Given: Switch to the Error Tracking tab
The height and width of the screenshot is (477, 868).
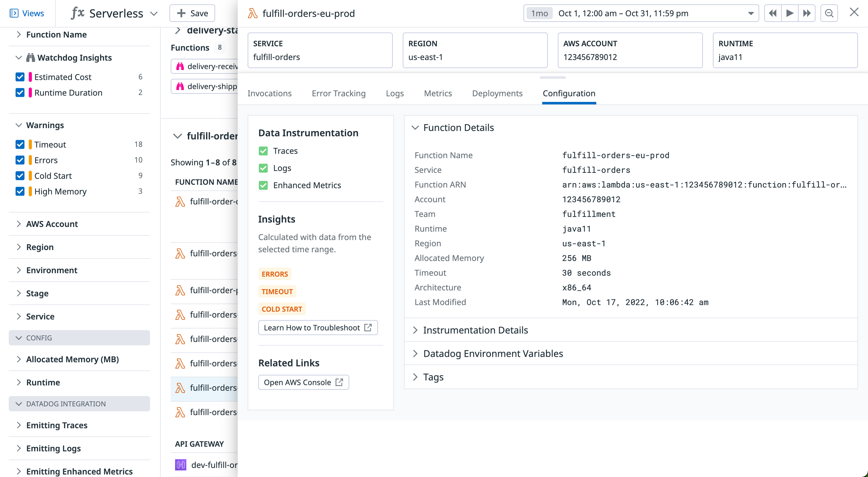Looking at the screenshot, I should pyautogui.click(x=338, y=93).
